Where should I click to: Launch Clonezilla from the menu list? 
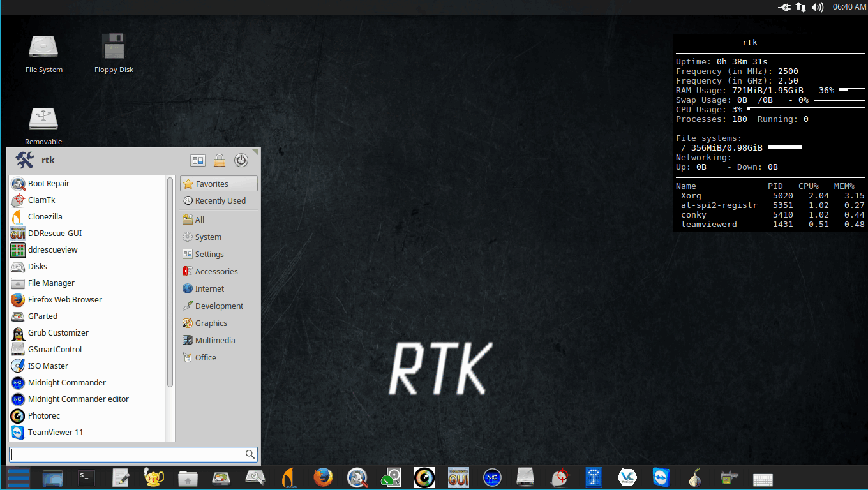[87, 217]
